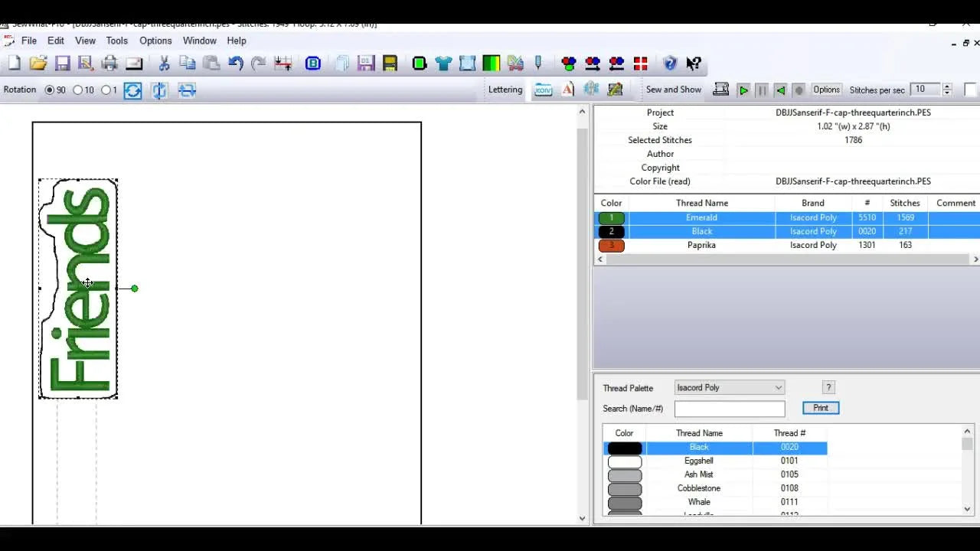Click the red-blue-green thread circles icon
The height and width of the screenshot is (551, 980).
click(568, 64)
